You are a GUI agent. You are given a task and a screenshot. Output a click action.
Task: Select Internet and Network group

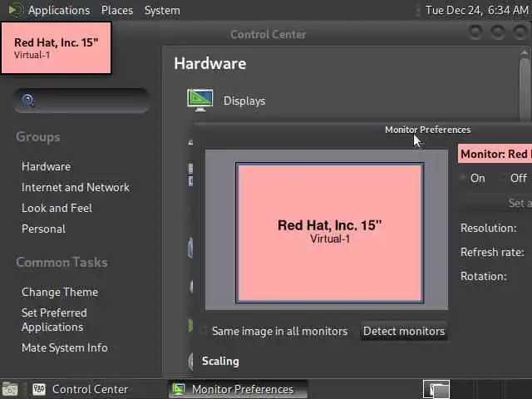[76, 187]
